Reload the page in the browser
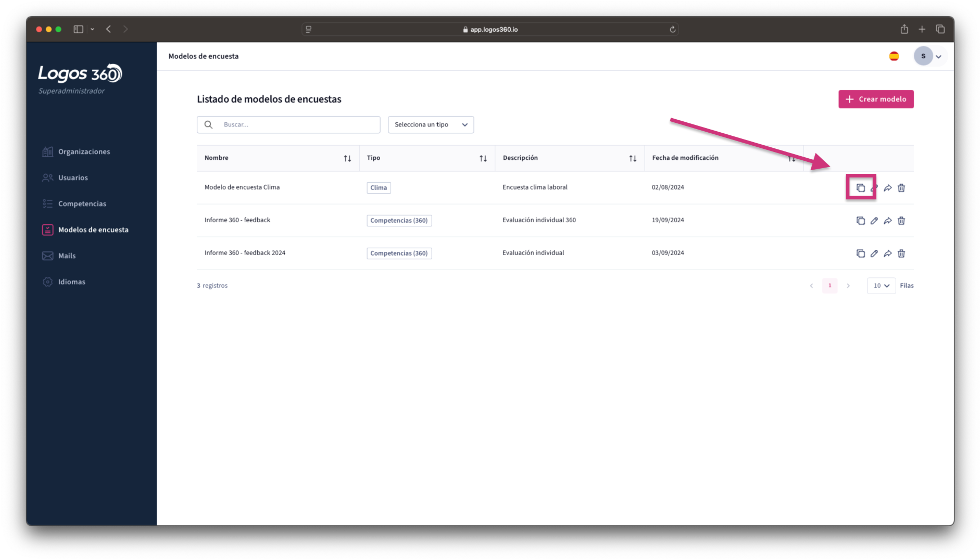The height and width of the screenshot is (559, 980). [x=673, y=29]
